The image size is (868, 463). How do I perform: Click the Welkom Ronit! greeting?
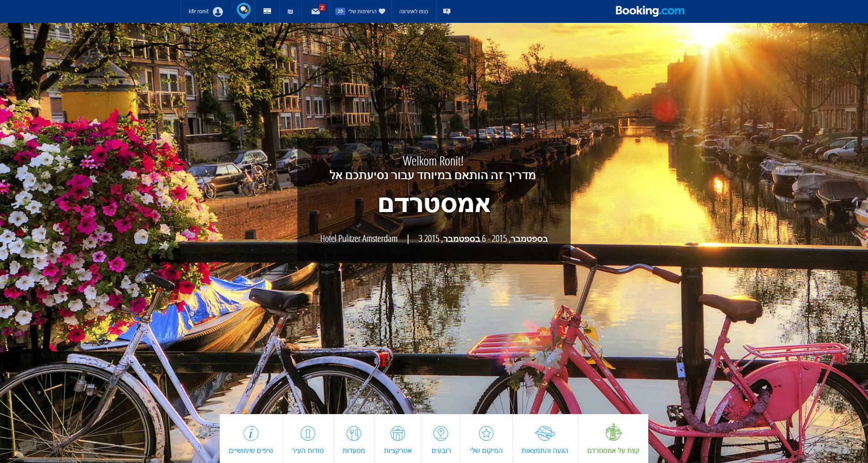click(x=433, y=161)
